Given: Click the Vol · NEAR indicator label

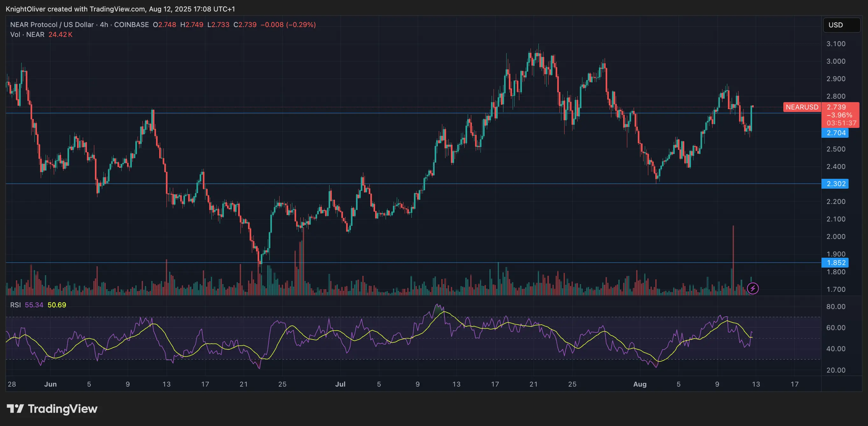Looking at the screenshot, I should click(27, 34).
